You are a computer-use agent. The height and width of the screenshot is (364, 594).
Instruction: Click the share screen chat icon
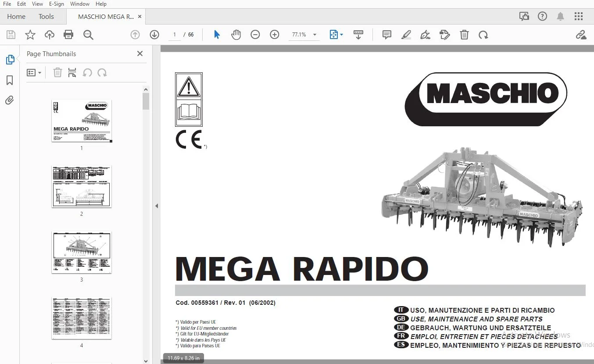click(524, 17)
